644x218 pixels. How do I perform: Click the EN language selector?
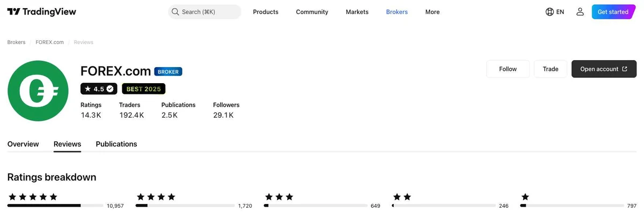[x=560, y=12]
